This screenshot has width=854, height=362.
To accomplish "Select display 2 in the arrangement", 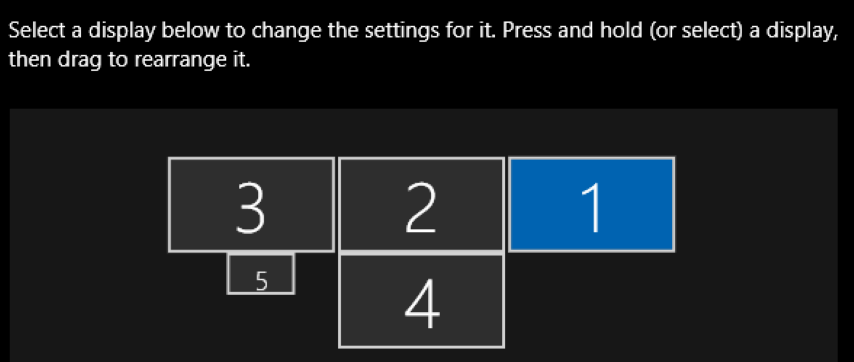I will (x=421, y=205).
